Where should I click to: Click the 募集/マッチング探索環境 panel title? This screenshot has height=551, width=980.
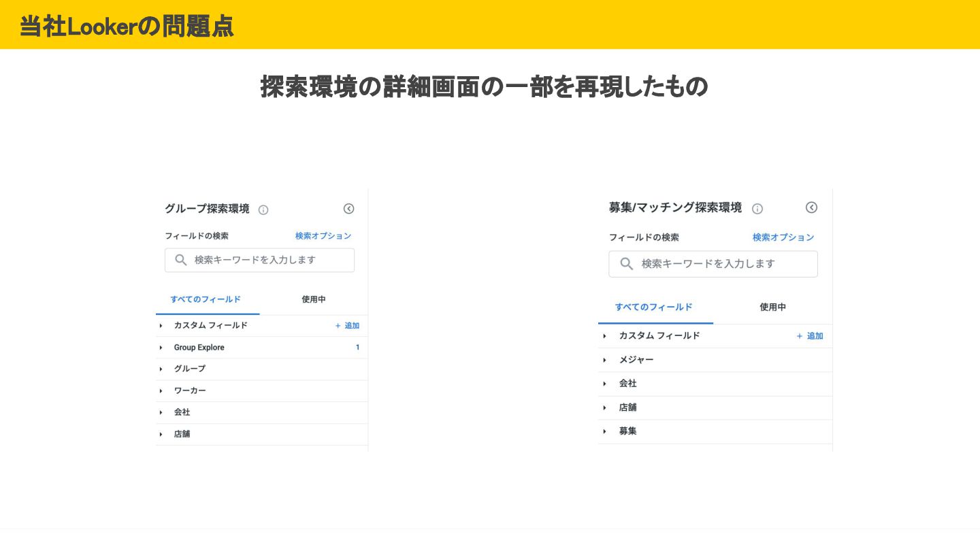point(675,207)
